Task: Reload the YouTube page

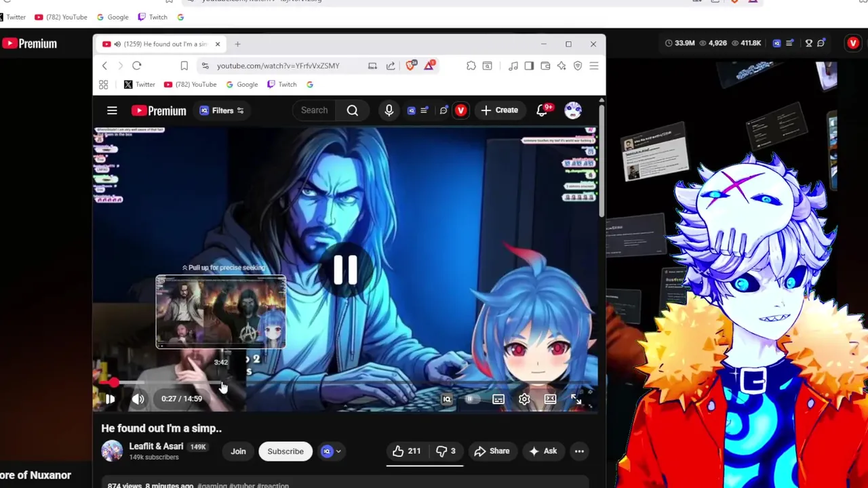Action: [137, 66]
